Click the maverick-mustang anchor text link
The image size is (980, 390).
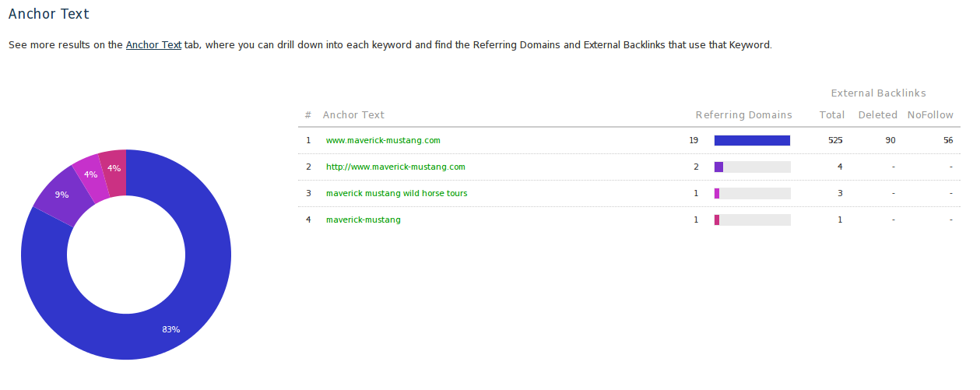coord(363,220)
